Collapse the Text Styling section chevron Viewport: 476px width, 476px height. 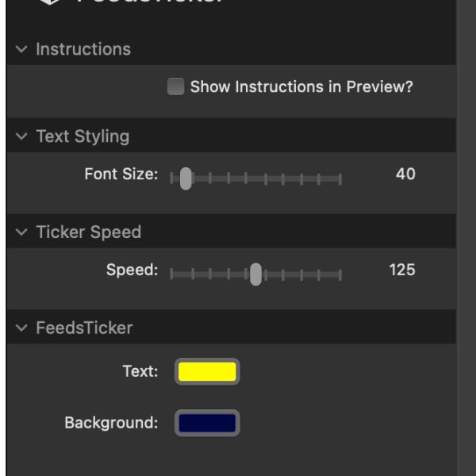point(21,136)
